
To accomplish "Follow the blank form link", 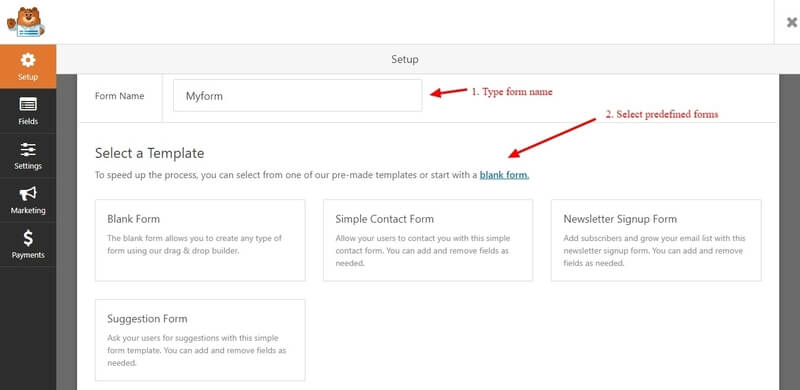I will click(x=504, y=175).
